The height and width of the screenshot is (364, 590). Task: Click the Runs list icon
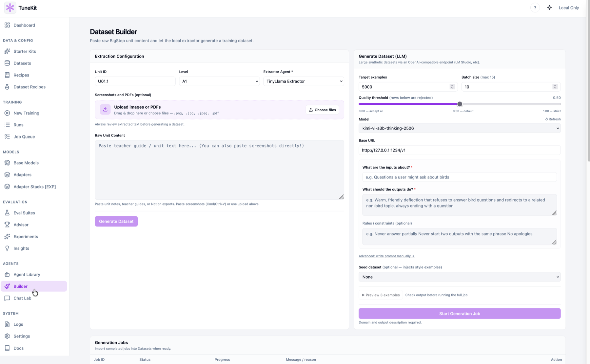click(x=7, y=125)
